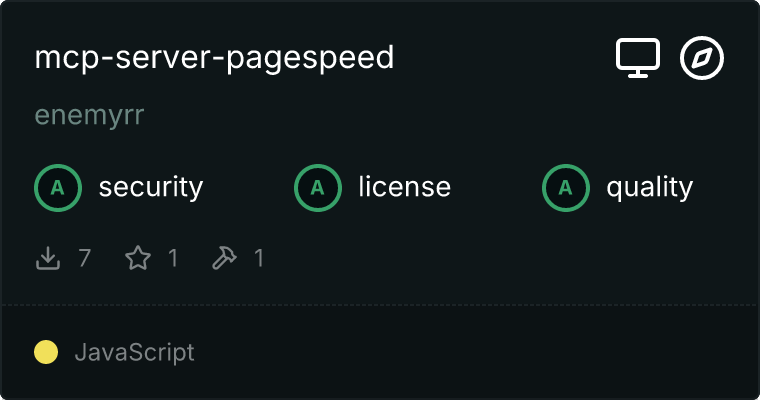Click the star outline icon
Image resolution: width=760 pixels, height=400 pixels.
138,258
